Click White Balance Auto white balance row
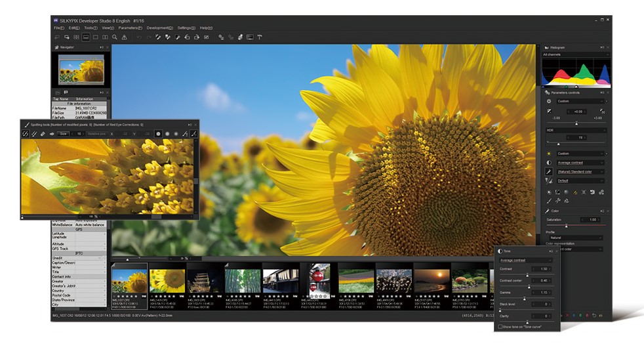Image resolution: width=644 pixels, height=357 pixels. tap(79, 224)
